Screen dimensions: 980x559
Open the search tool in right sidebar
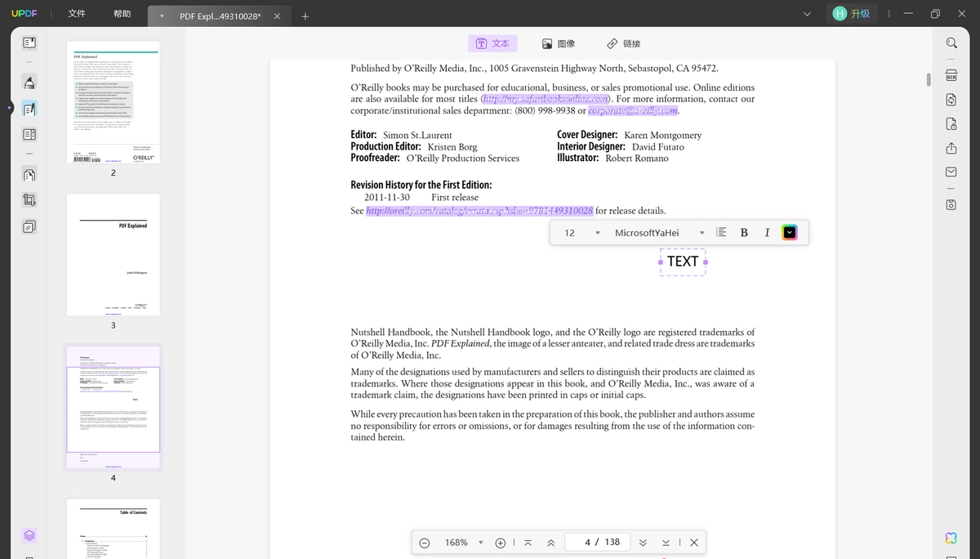pyautogui.click(x=951, y=42)
